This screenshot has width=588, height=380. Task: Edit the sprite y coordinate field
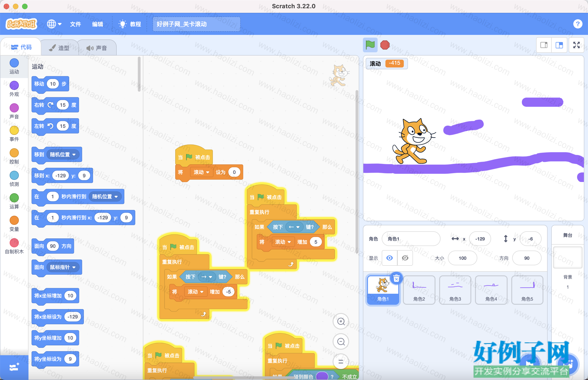530,239
